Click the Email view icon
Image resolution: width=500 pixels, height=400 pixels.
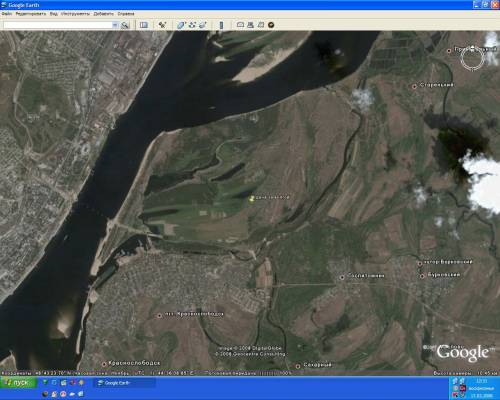240,25
